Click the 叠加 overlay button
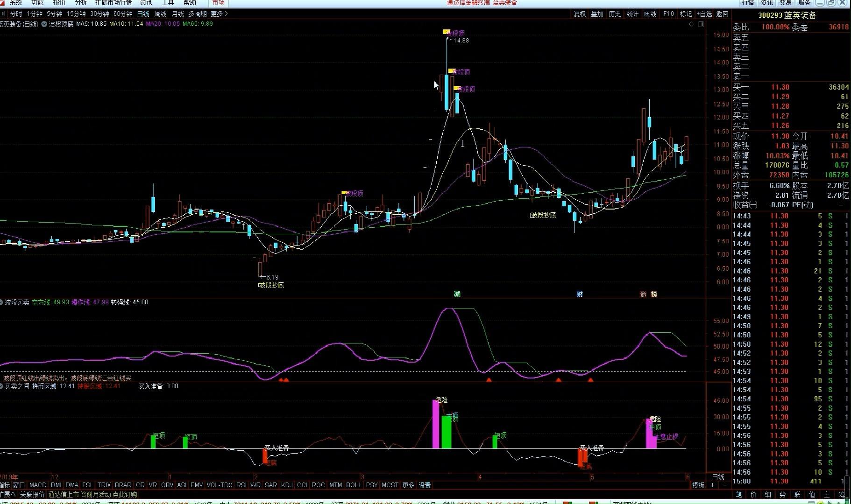851x504 pixels. (597, 14)
